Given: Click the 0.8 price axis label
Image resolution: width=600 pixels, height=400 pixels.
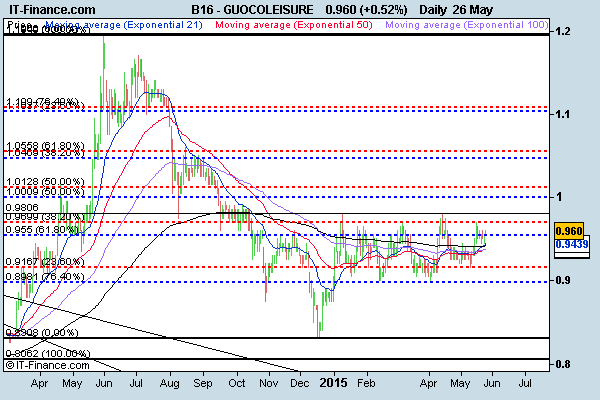Looking at the screenshot, I should click(562, 364).
